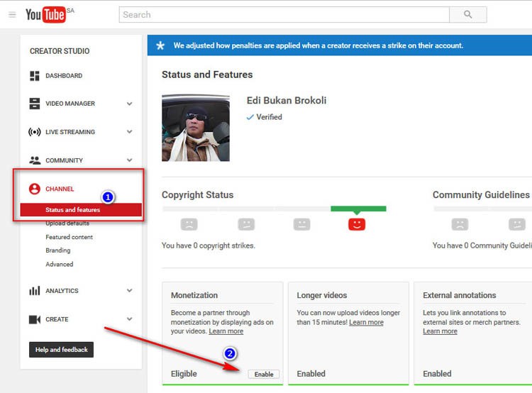Viewport: 532px width, 393px height.
Task: Open Upload defaults
Action: click(67, 223)
